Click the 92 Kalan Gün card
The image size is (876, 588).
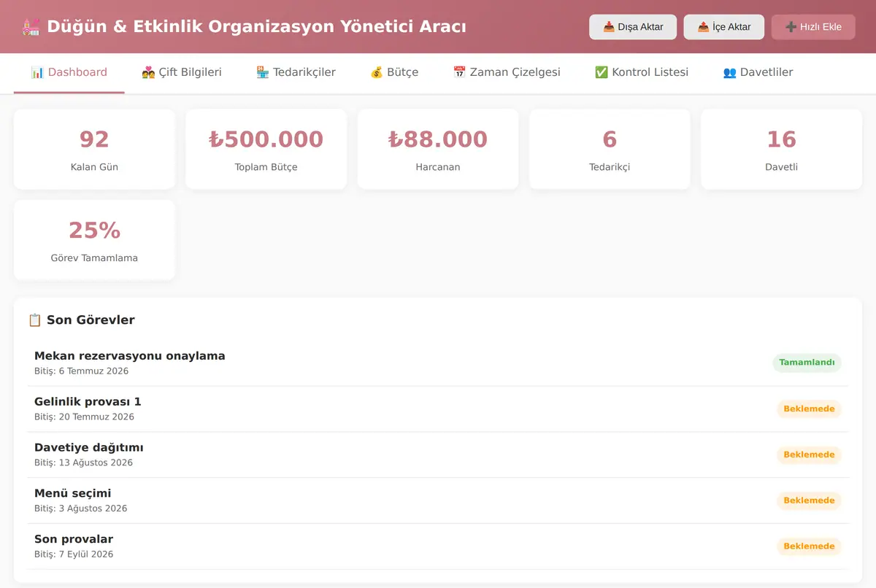94,150
